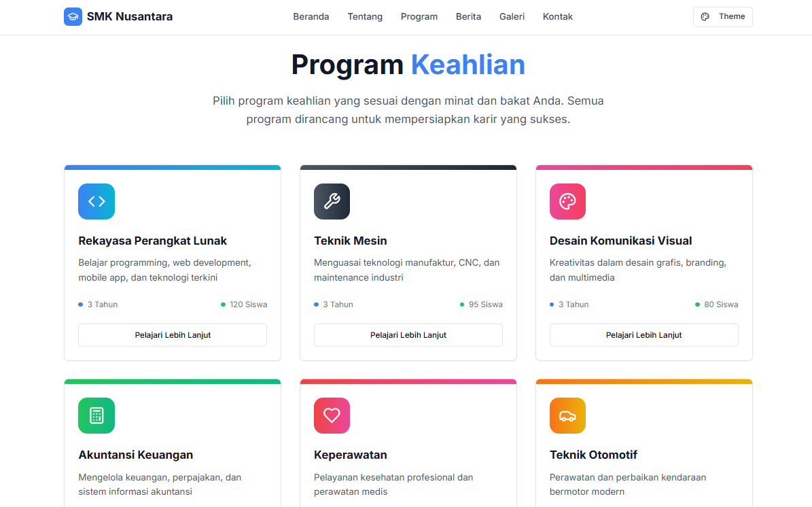The image size is (812, 507).
Task: Navigate to the Berita page
Action: [x=468, y=17]
